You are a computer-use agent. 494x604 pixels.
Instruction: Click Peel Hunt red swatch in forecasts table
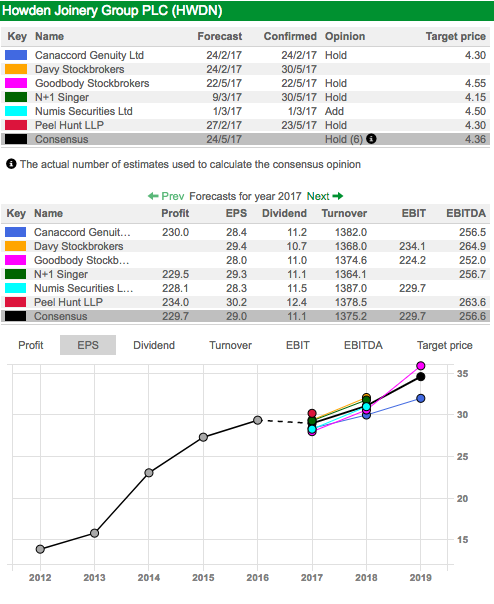[x=15, y=302]
